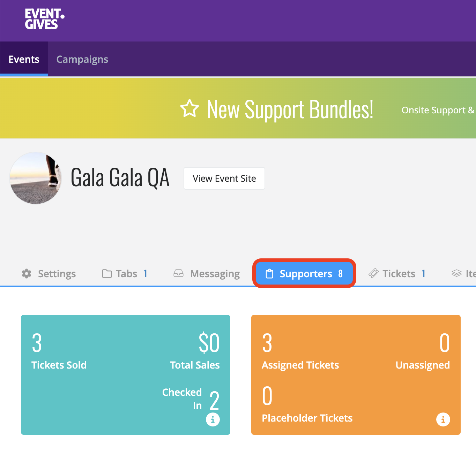The height and width of the screenshot is (454, 476).
Task: Click the Supporters clipboard icon
Action: (269, 274)
